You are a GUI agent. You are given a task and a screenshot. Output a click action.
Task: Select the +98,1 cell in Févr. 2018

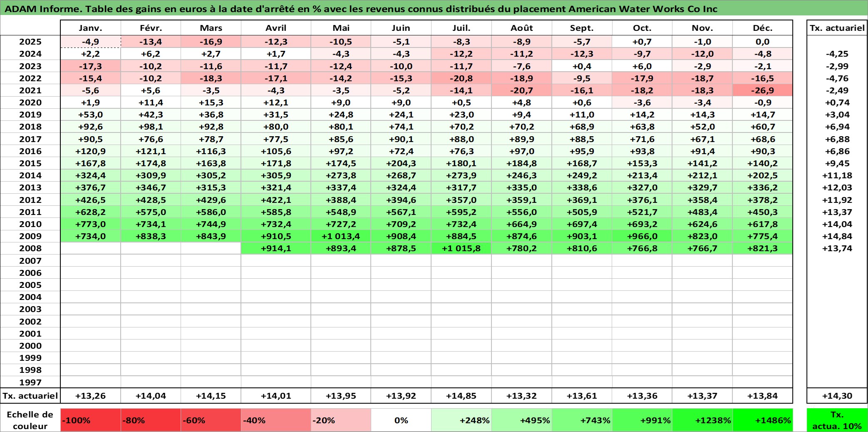tap(151, 127)
